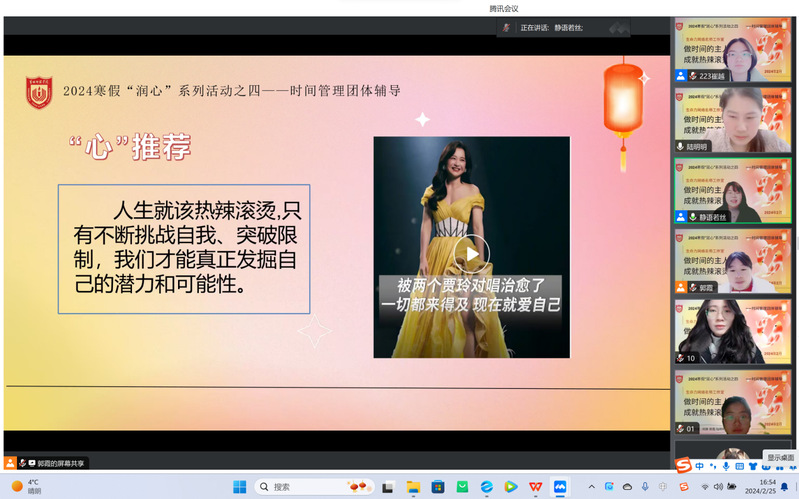Select the 陆明明 participant video tile
Viewport: 799px width, 499px height.
coord(732,120)
